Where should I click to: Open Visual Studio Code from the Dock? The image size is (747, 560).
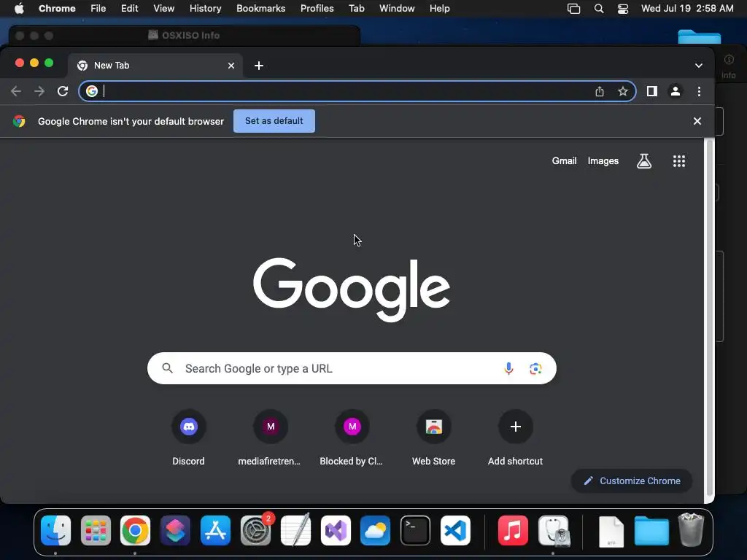click(x=455, y=531)
